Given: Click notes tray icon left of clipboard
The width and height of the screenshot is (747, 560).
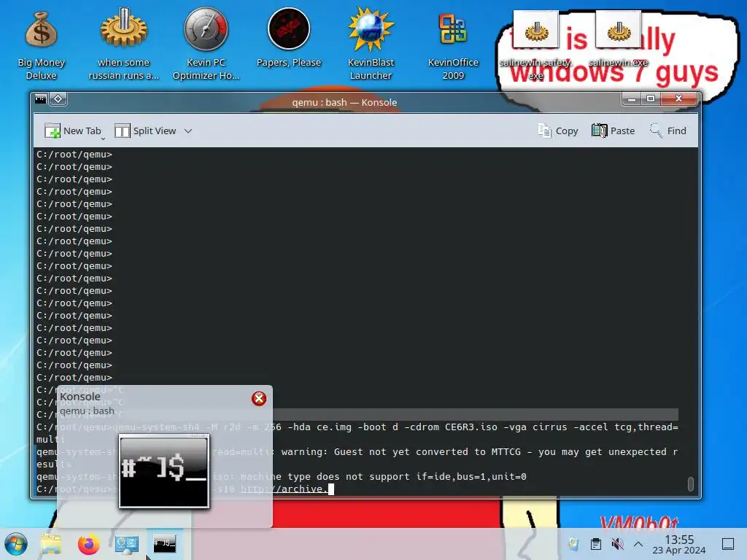Looking at the screenshot, I should point(573,544).
